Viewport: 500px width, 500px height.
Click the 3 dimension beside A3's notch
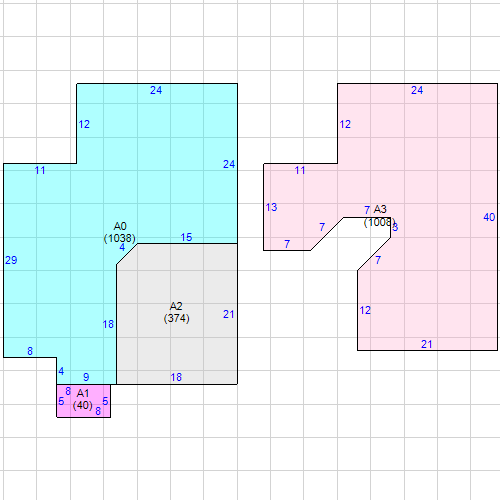tap(395, 228)
